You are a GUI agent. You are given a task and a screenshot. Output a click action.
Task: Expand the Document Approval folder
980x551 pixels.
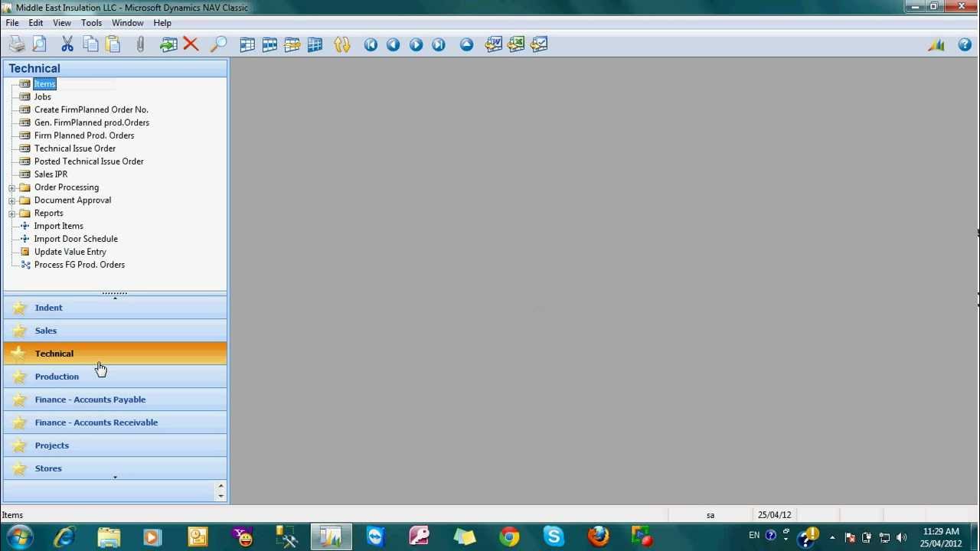pyautogui.click(x=11, y=201)
